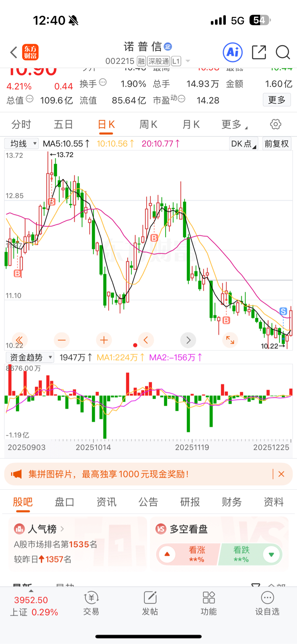Switch to the 五日 chart tab
The height and width of the screenshot is (644, 297).
[63, 125]
